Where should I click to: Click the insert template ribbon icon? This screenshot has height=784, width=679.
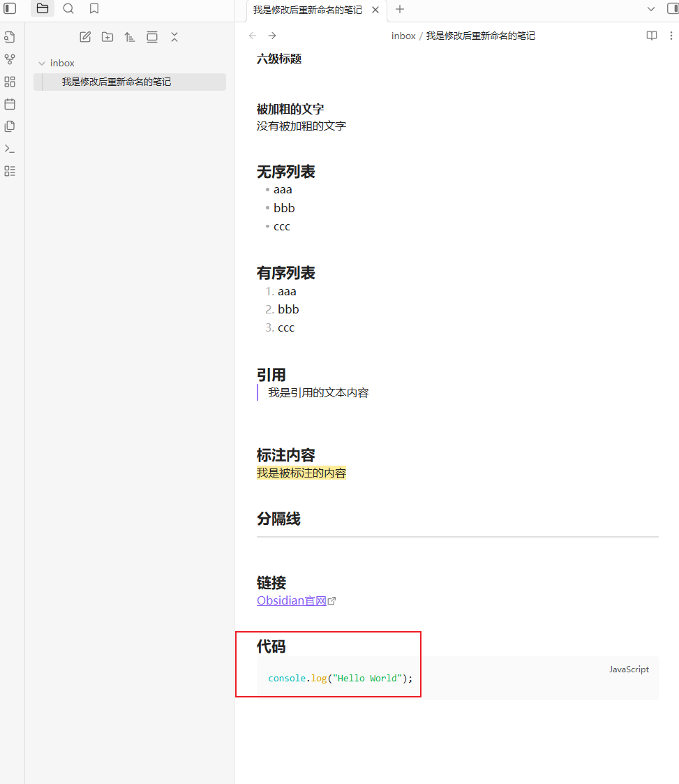10,126
